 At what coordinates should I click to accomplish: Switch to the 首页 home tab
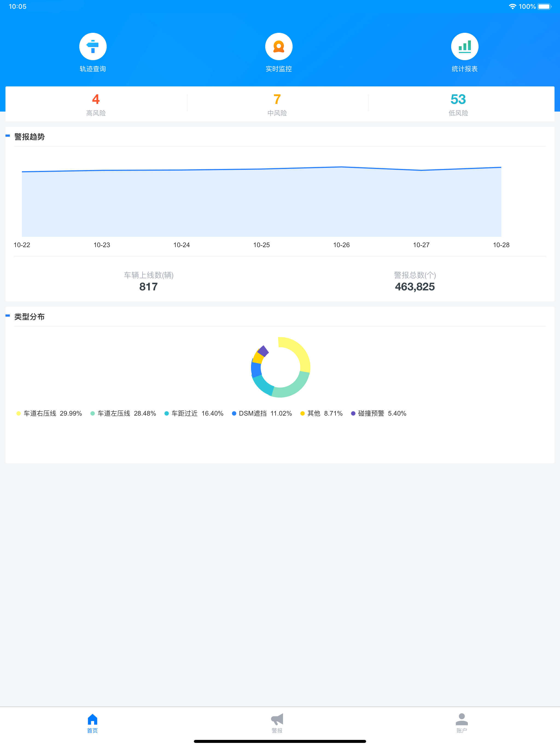pos(92,723)
